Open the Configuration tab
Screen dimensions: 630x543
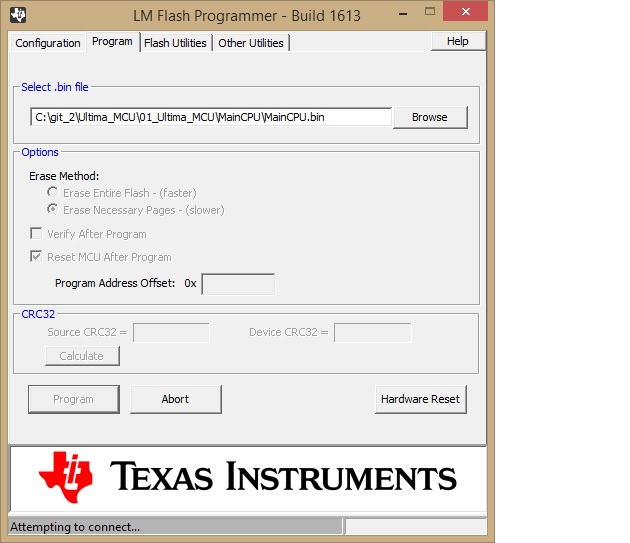(x=48, y=43)
